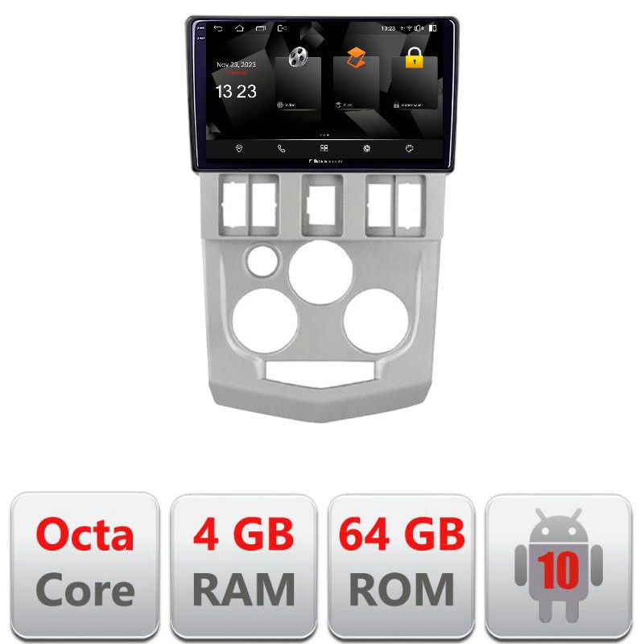The width and height of the screenshot is (644, 644).
Task: Open the phone dialer icon
Action: click(x=281, y=148)
